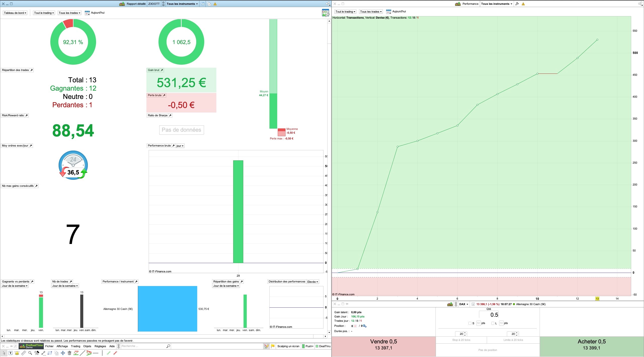This screenshot has height=357, width=644.
Task: Open the Réglages menu
Action: [100, 346]
